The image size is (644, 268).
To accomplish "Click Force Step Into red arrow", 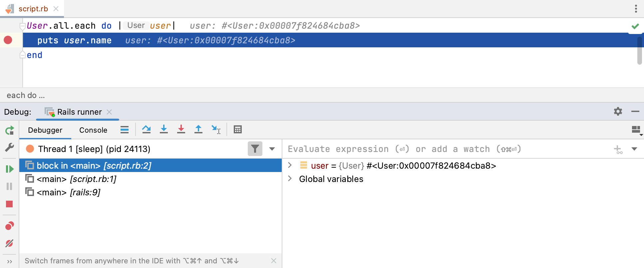I will click(181, 129).
